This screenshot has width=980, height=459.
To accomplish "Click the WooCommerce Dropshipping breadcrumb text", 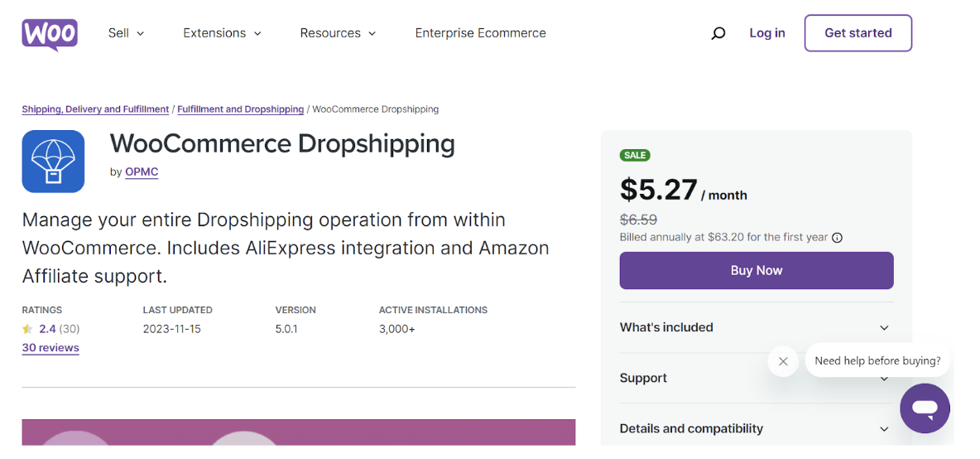I will tap(376, 109).
